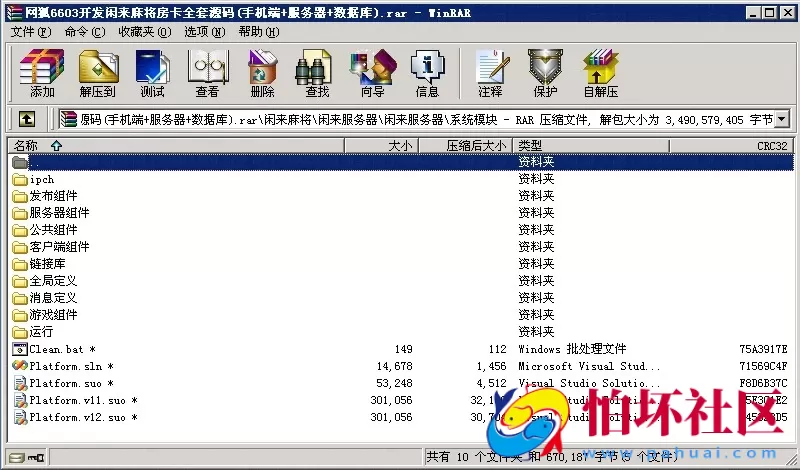The height and width of the screenshot is (470, 800).
Task: Maximize the WinRAR window
Action: pyautogui.click(x=769, y=13)
